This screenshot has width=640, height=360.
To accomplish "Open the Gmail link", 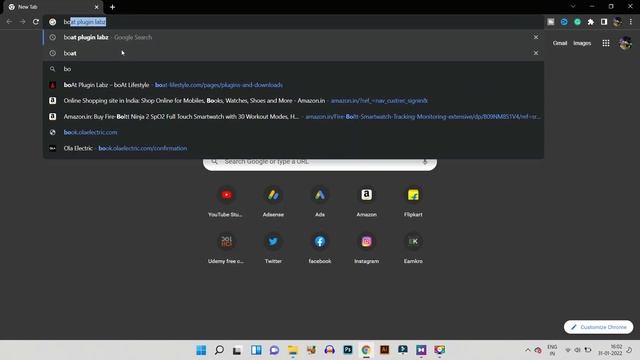I will (x=560, y=43).
